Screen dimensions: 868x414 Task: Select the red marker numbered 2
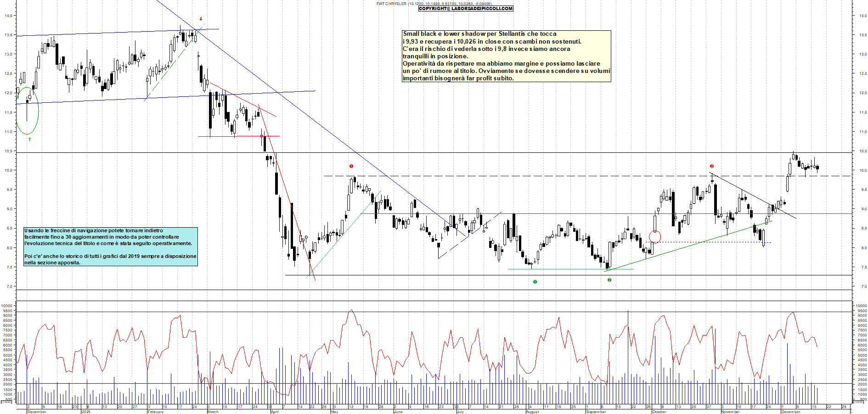(712, 166)
